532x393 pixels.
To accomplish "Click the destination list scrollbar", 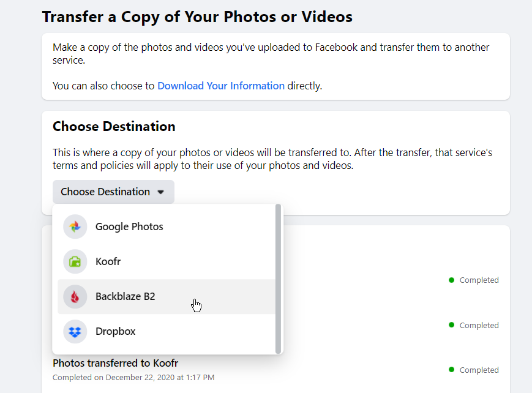I will [x=278, y=279].
